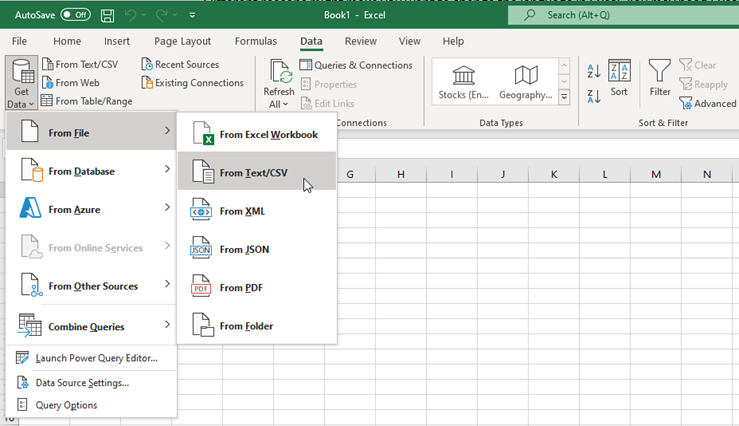Open Existing Connections
Screen dimensions: 739x426
tap(193, 82)
